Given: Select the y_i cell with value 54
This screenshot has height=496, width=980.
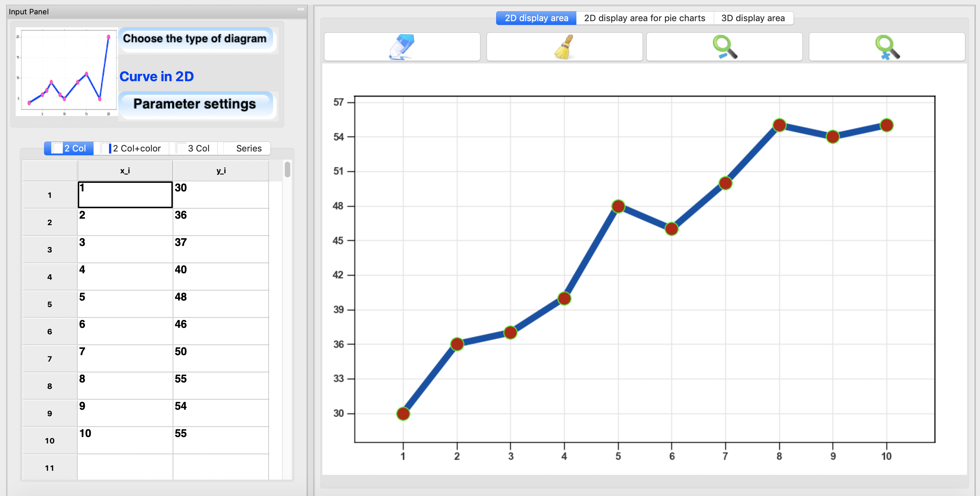Looking at the screenshot, I should pyautogui.click(x=221, y=413).
